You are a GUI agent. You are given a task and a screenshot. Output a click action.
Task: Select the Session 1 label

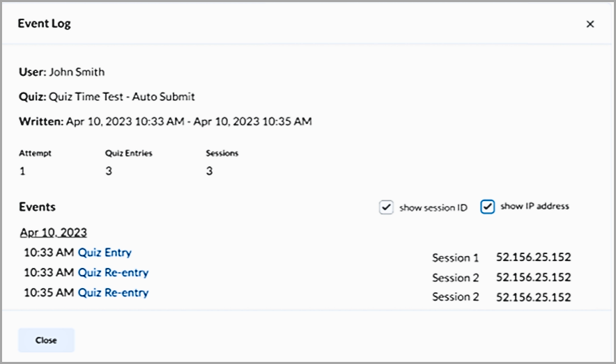[455, 258]
